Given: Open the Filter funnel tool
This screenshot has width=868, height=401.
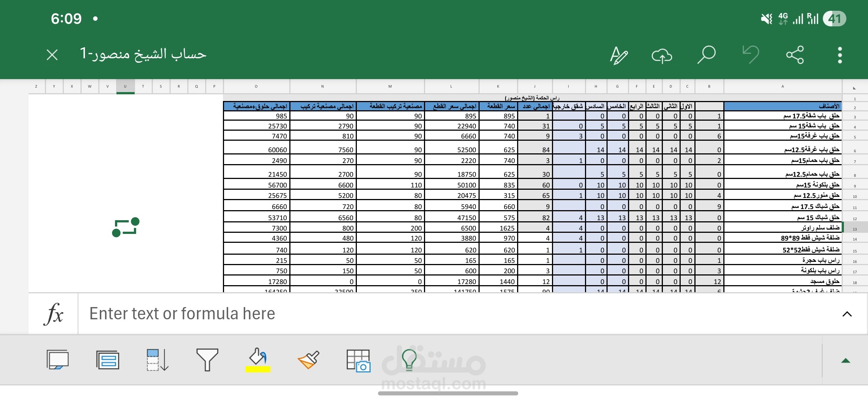Looking at the screenshot, I should click(207, 360).
